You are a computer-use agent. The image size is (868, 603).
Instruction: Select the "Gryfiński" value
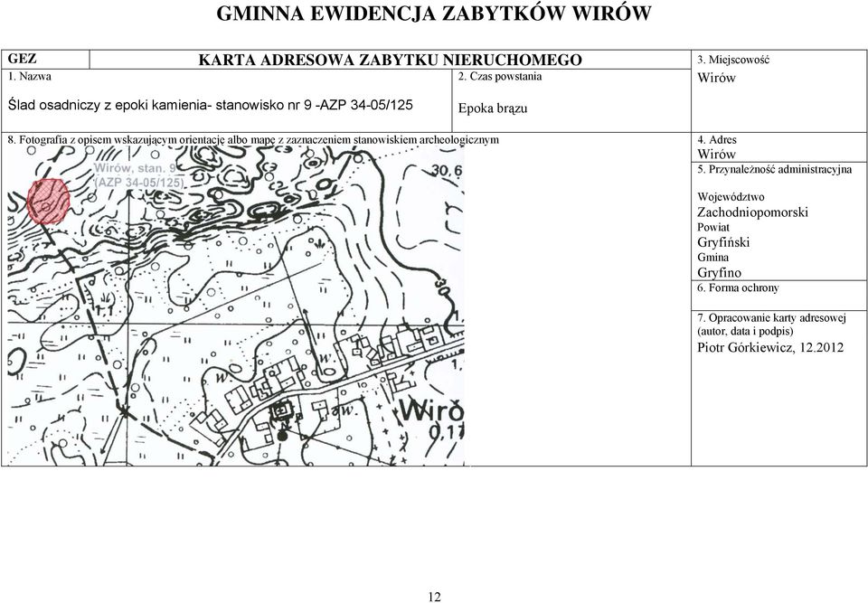723,242
